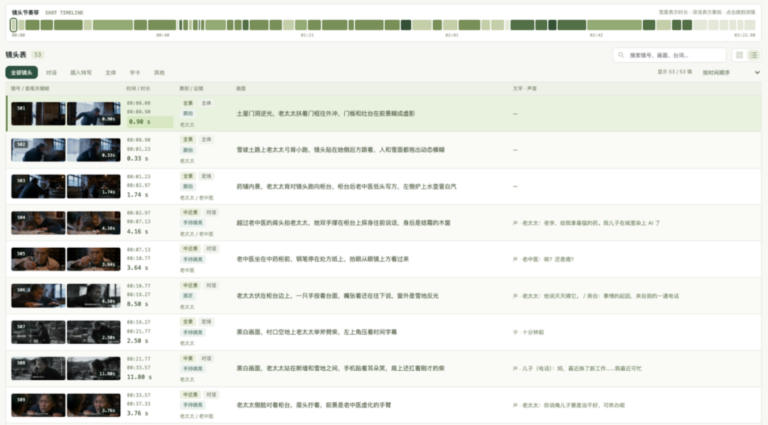Click the 对话 tag in shot 509 row
This screenshot has width=768, height=425.
(x=211, y=395)
